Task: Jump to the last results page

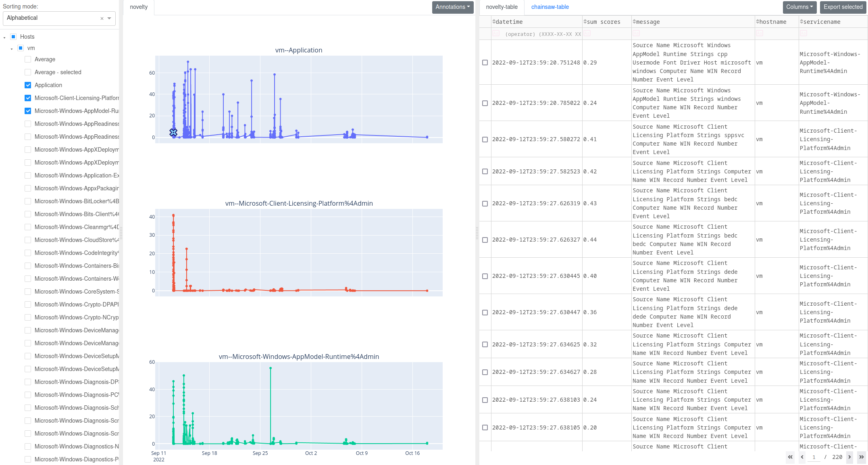Action: pos(861,457)
